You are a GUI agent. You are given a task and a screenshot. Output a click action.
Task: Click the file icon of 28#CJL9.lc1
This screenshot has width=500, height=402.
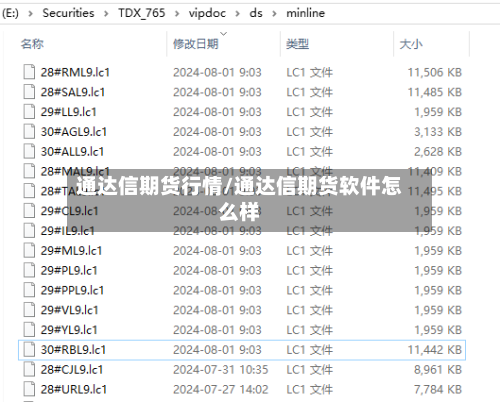pyautogui.click(x=29, y=369)
